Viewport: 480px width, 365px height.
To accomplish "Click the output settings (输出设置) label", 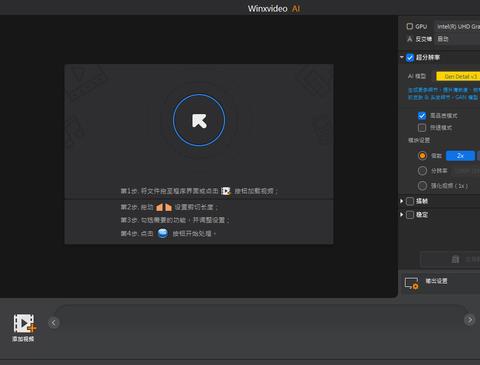I will click(x=436, y=281).
